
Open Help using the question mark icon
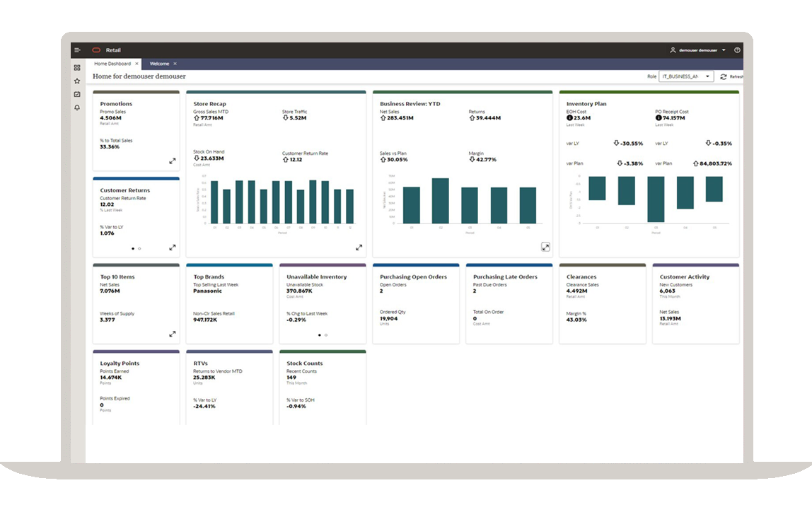pos(737,50)
